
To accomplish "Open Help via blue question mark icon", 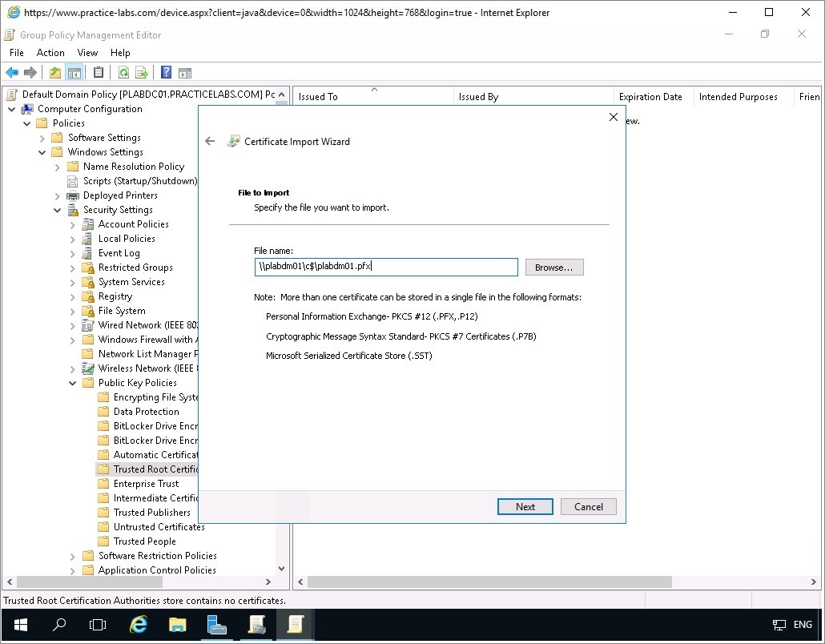I will pos(166,73).
